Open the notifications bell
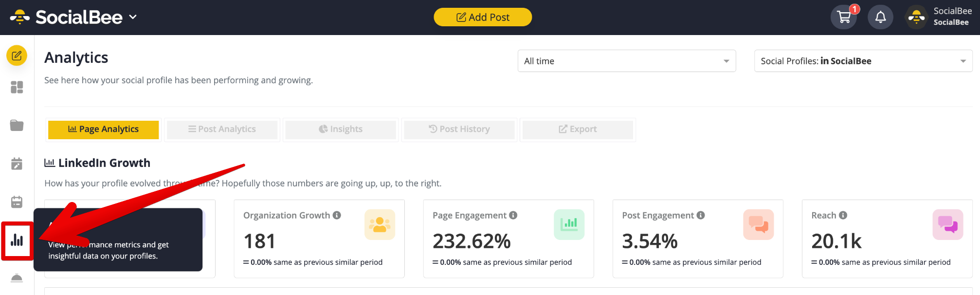Viewport: 980px width, 295px height. [x=880, y=17]
